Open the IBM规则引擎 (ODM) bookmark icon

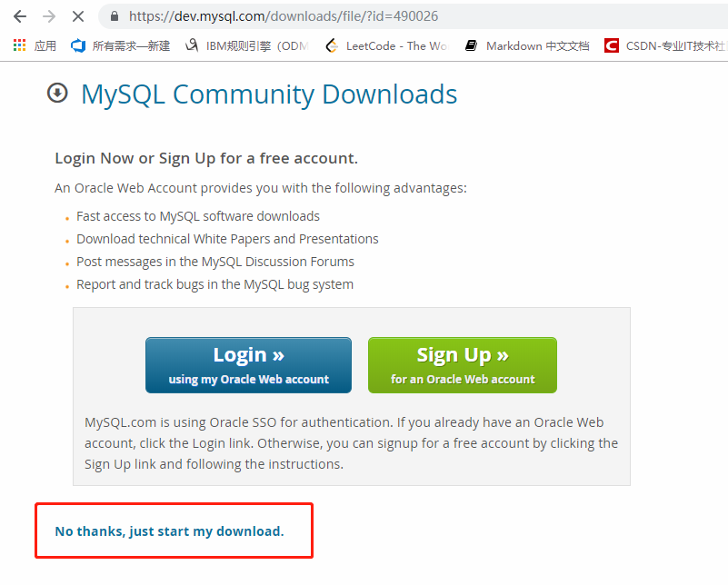(x=190, y=45)
